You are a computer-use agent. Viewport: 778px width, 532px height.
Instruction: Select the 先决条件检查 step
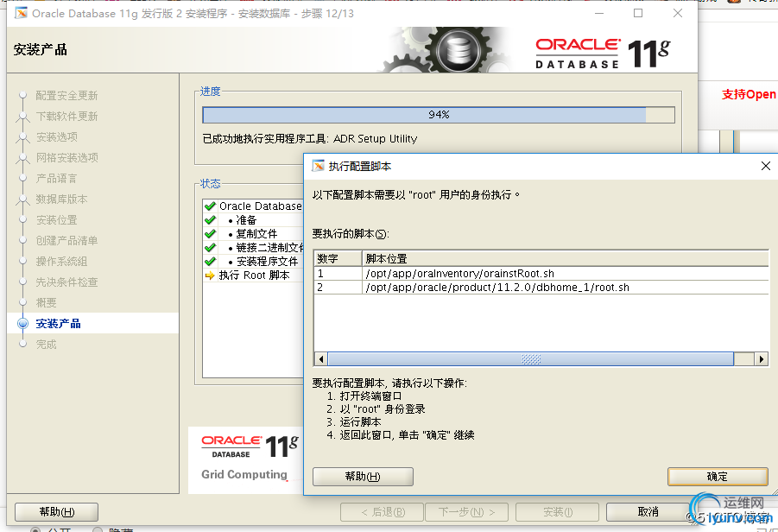[67, 282]
